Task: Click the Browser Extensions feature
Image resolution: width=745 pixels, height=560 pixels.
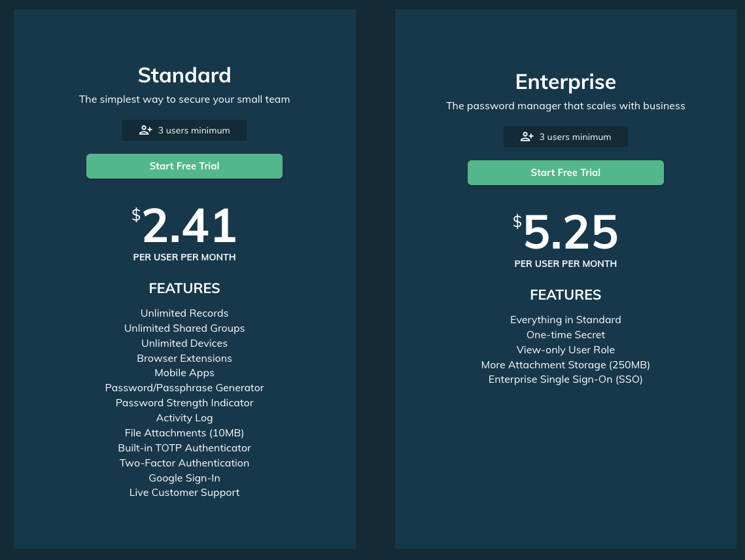Action: tap(184, 359)
